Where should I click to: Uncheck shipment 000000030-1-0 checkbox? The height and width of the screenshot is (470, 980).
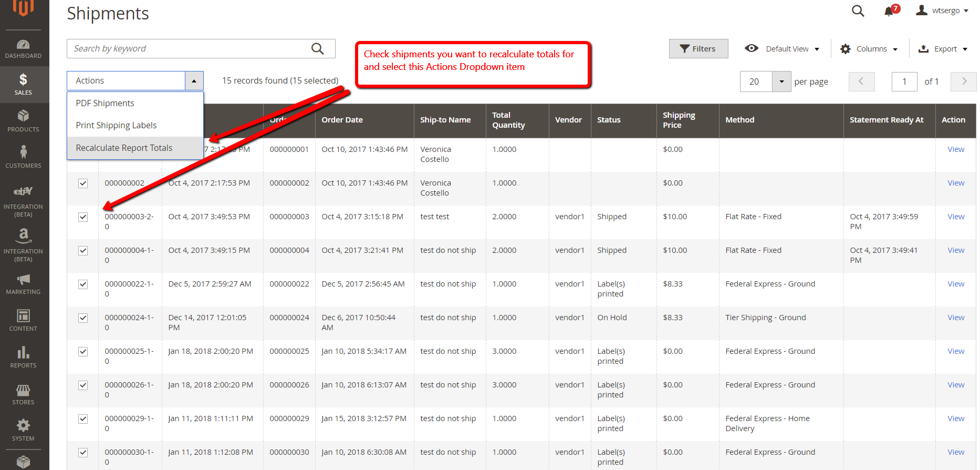83,453
